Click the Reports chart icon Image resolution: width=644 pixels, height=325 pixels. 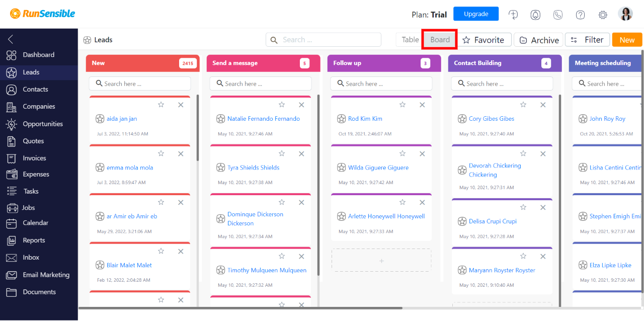(12, 240)
